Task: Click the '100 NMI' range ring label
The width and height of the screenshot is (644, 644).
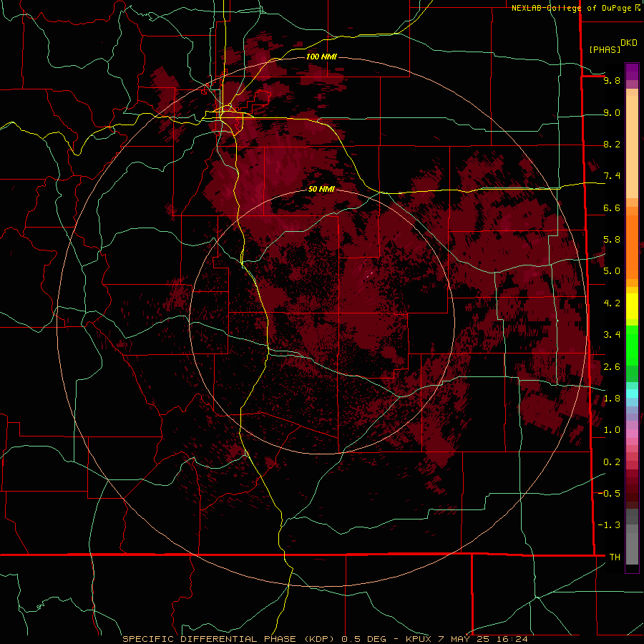Action: pyautogui.click(x=321, y=57)
